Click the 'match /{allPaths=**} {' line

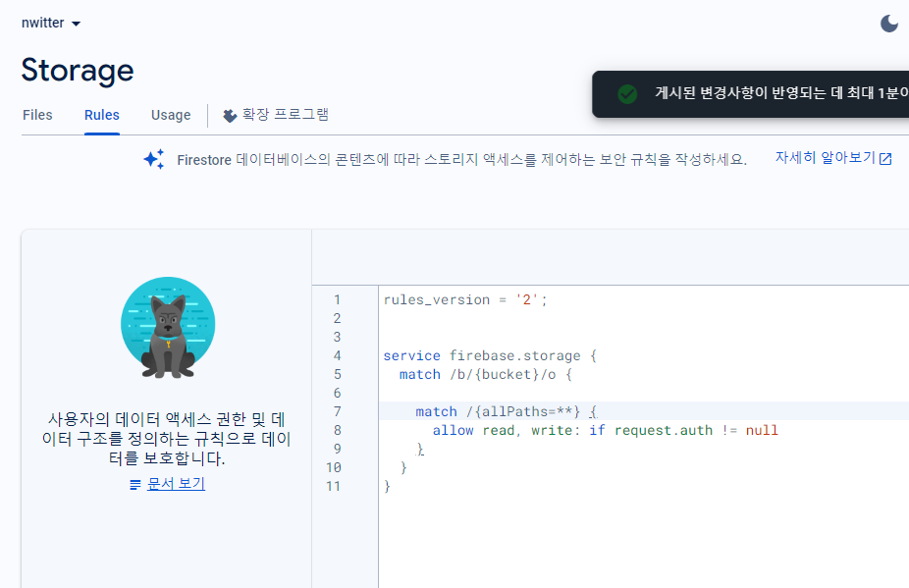507,411
